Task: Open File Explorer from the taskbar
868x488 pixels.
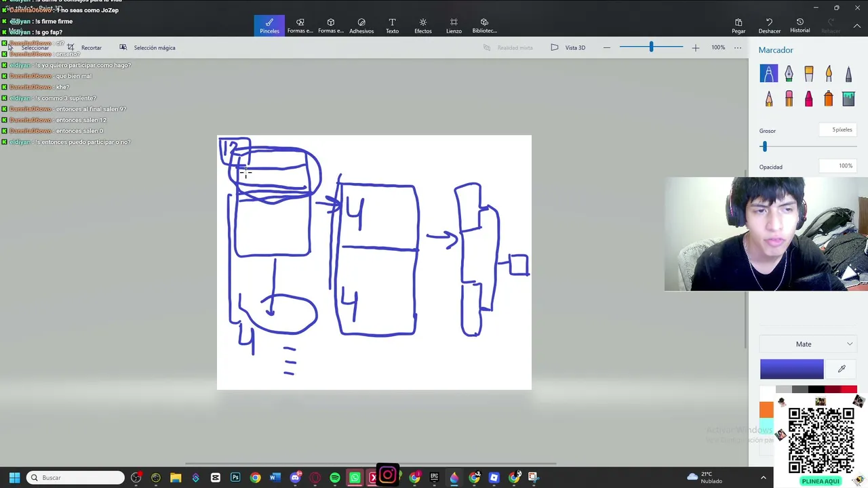Action: (x=176, y=478)
